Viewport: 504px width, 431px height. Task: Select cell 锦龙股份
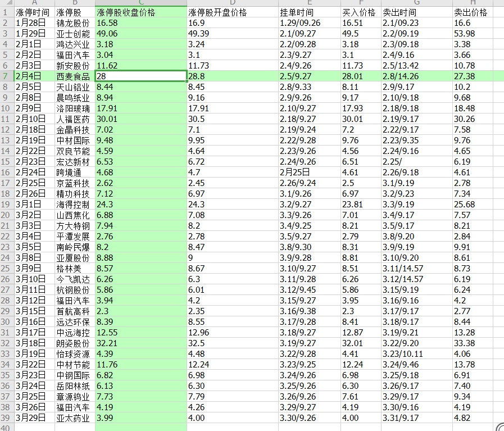point(75,23)
